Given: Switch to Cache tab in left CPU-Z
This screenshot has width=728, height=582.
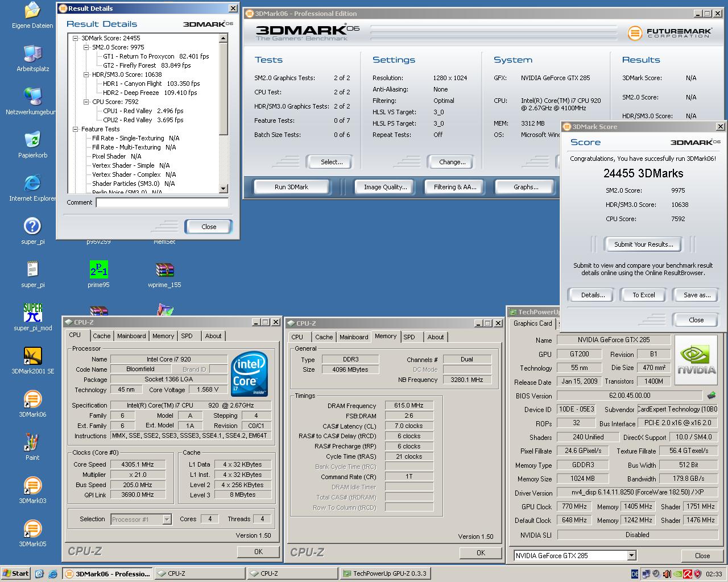Looking at the screenshot, I should 102,336.
